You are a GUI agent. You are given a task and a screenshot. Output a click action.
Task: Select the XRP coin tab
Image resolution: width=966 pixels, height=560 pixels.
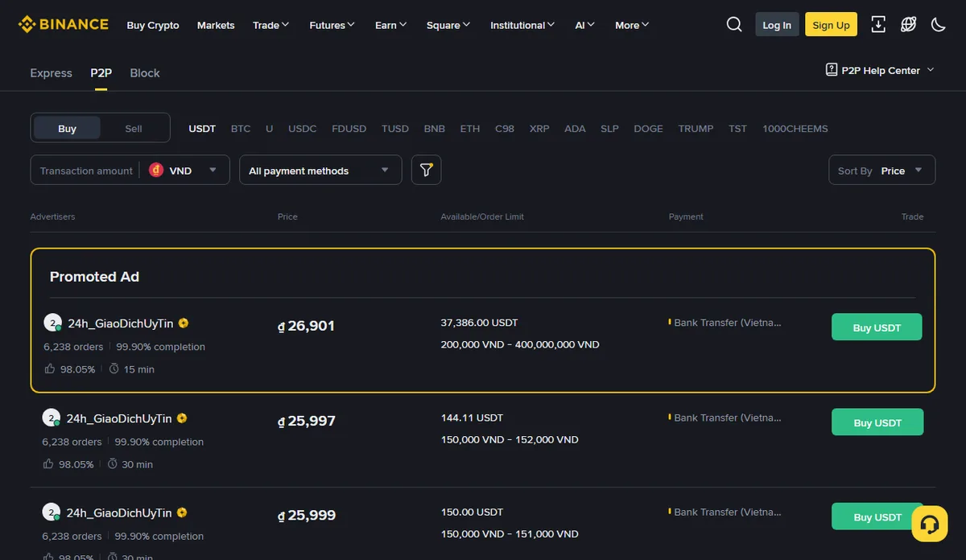click(x=539, y=128)
